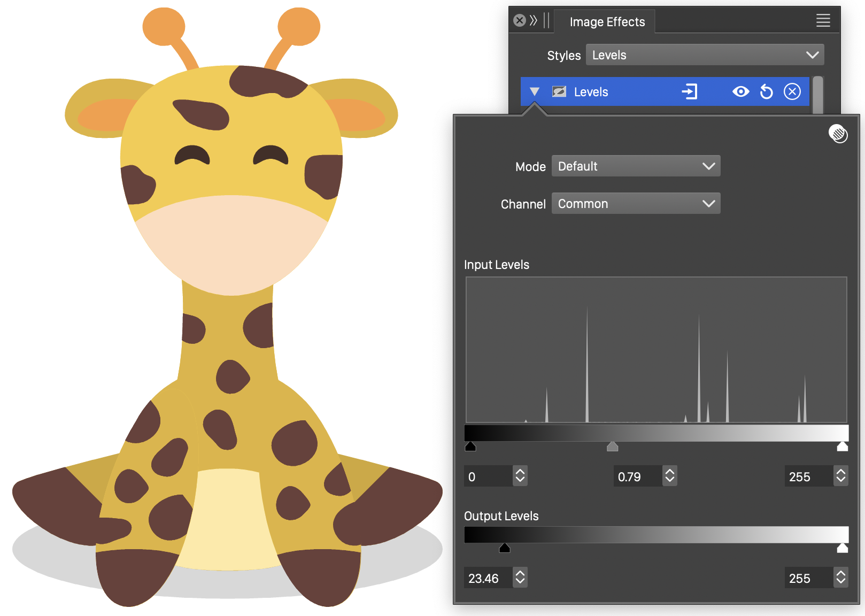The width and height of the screenshot is (865, 616).
Task: Click the stepper beside input white 255
Action: tap(841, 476)
